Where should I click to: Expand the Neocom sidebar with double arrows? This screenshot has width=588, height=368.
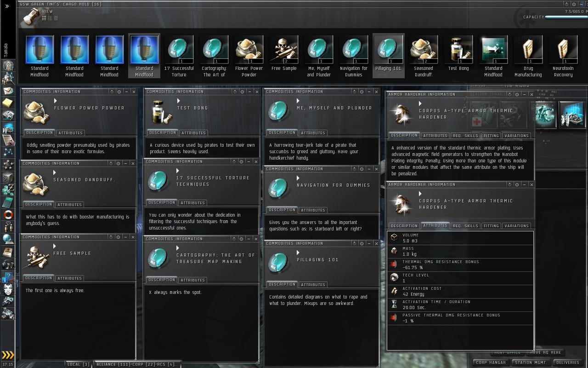[7, 6]
